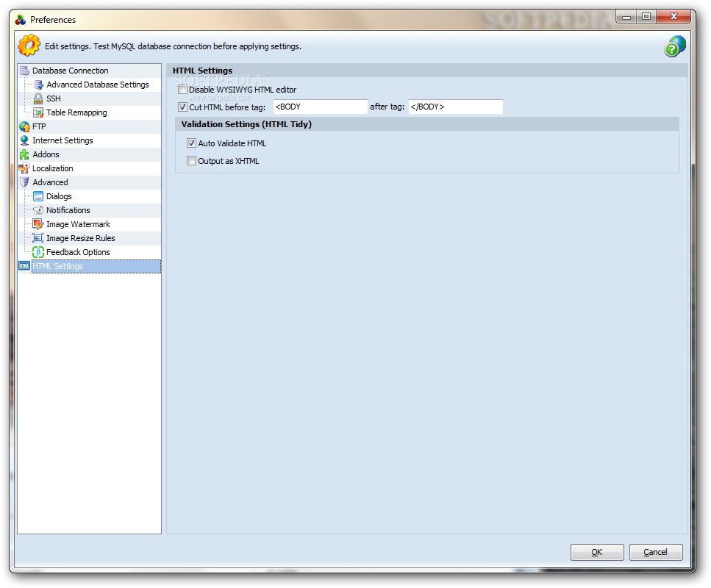Screen dimensions: 711x588
Task: Select Notifications entry
Action: 68,210
